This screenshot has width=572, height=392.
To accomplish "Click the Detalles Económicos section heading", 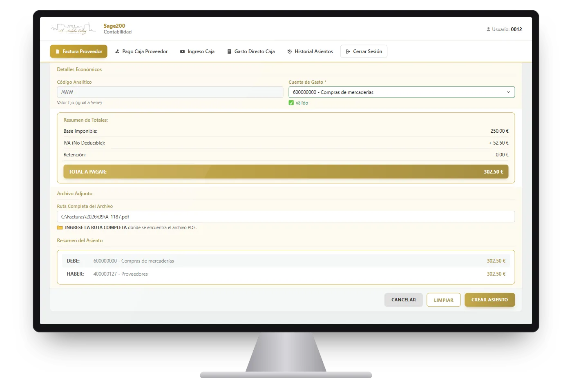I will [x=79, y=69].
